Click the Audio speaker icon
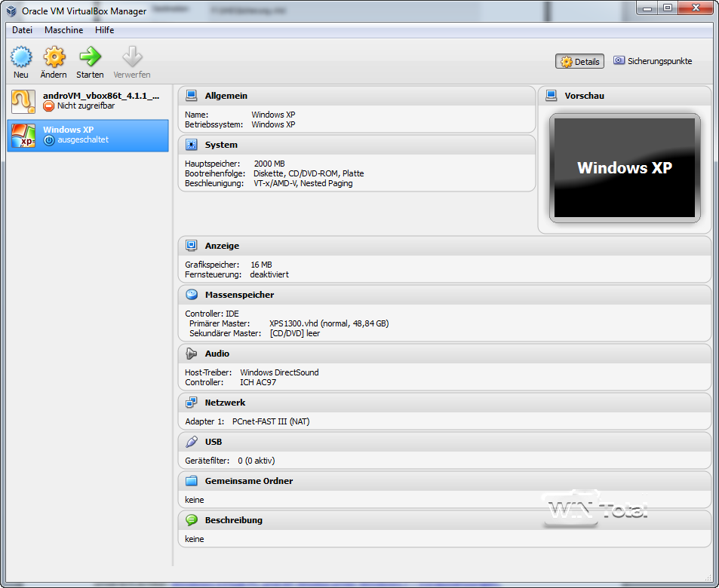Viewport: 719px width, 588px height. point(191,354)
